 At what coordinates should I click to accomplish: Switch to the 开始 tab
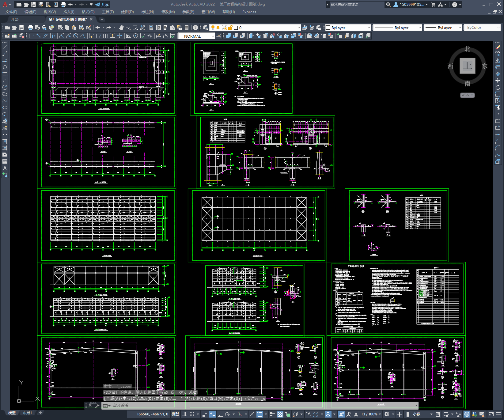click(14, 19)
